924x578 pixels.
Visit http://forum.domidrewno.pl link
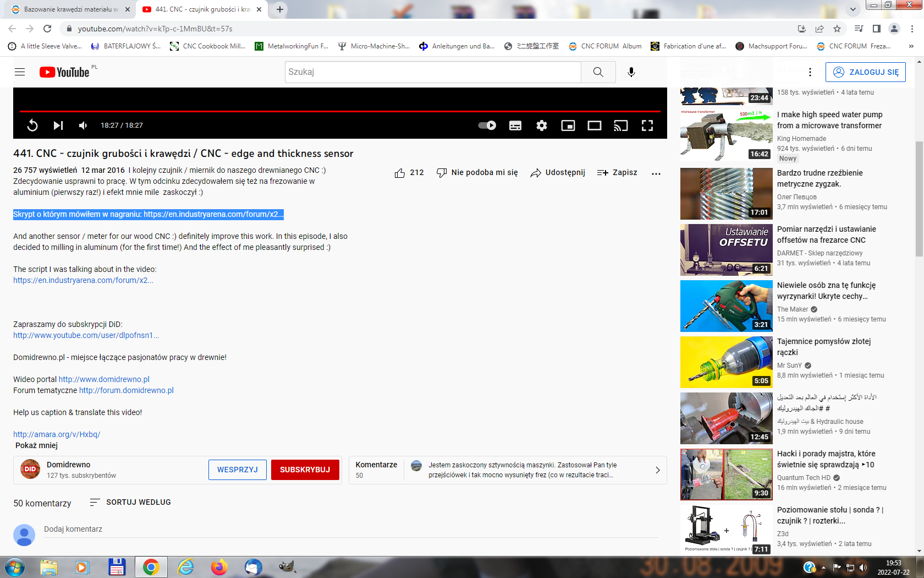[127, 390]
